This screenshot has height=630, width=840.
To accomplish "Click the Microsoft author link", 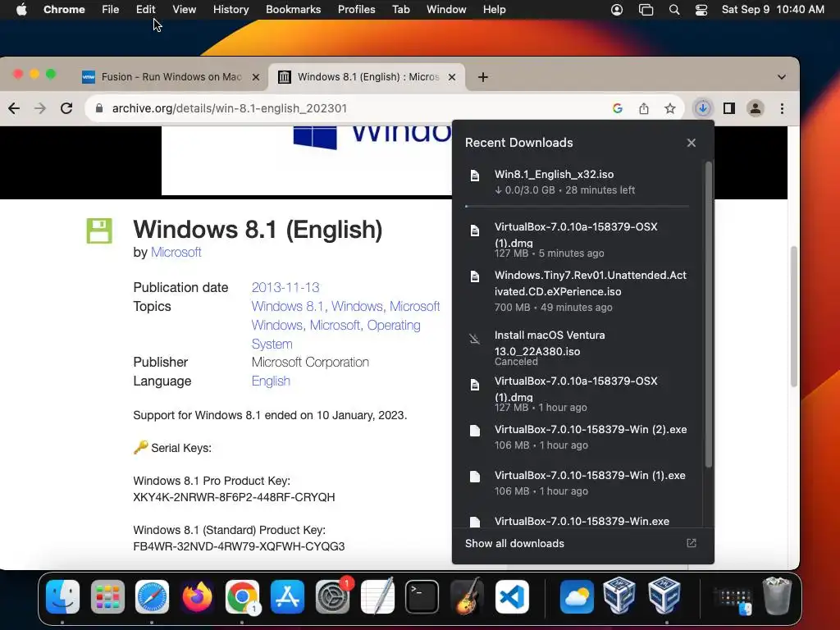I will 176,253.
